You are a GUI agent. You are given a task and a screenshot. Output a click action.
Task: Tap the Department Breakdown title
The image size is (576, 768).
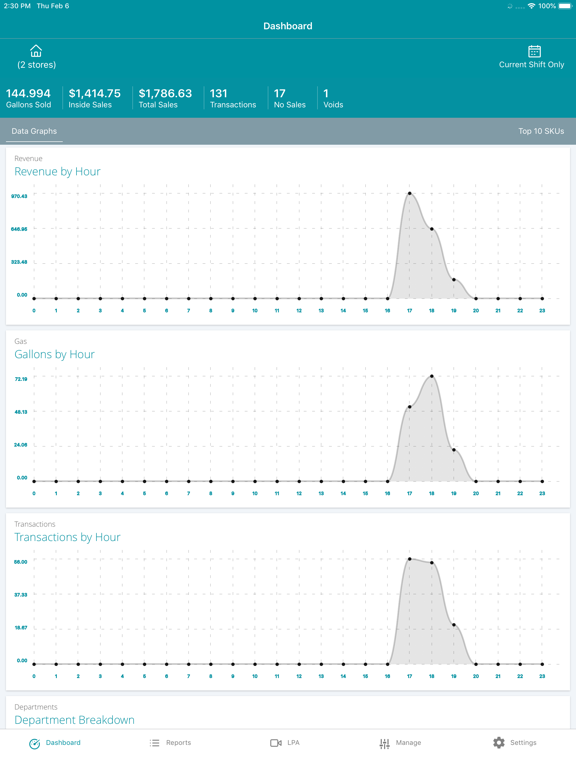[x=74, y=720]
